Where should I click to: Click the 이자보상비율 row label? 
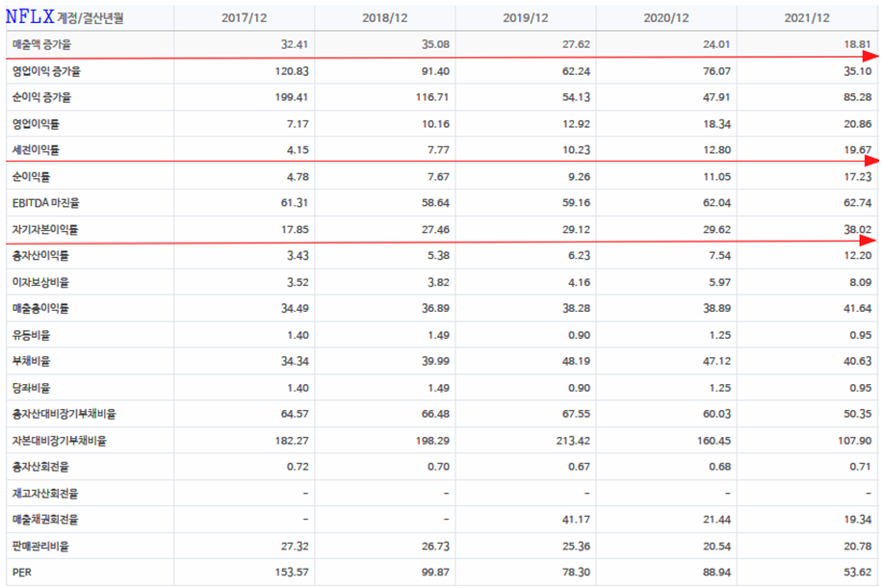tap(40, 283)
